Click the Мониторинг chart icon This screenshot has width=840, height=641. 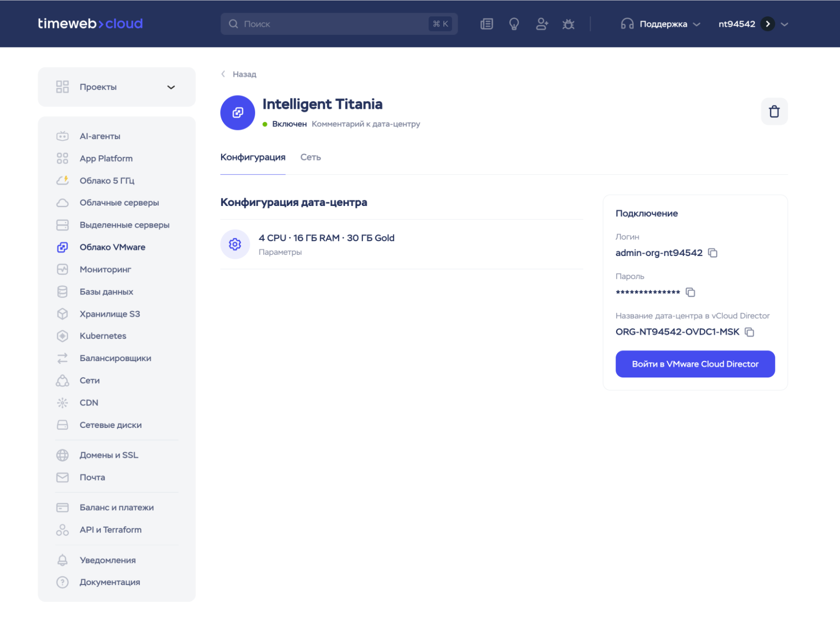click(62, 269)
